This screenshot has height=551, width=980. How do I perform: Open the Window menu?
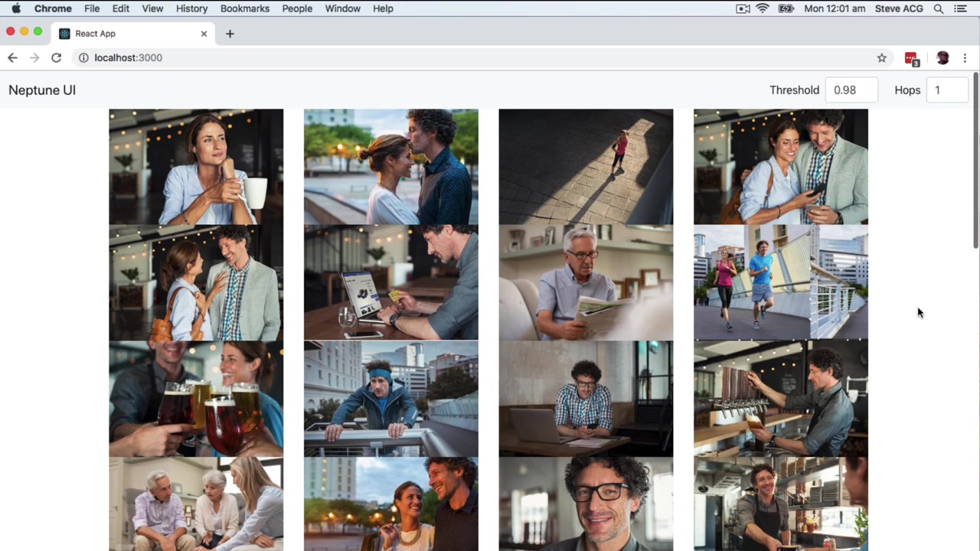pyautogui.click(x=342, y=8)
